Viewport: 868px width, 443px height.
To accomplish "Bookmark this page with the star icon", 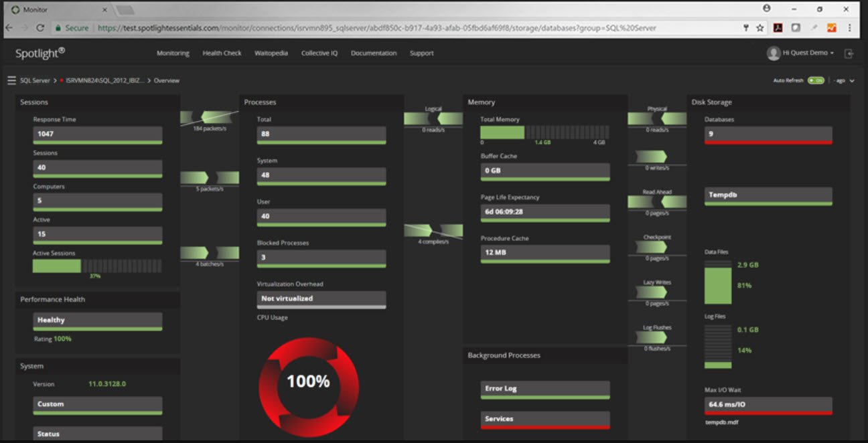I will pos(760,28).
